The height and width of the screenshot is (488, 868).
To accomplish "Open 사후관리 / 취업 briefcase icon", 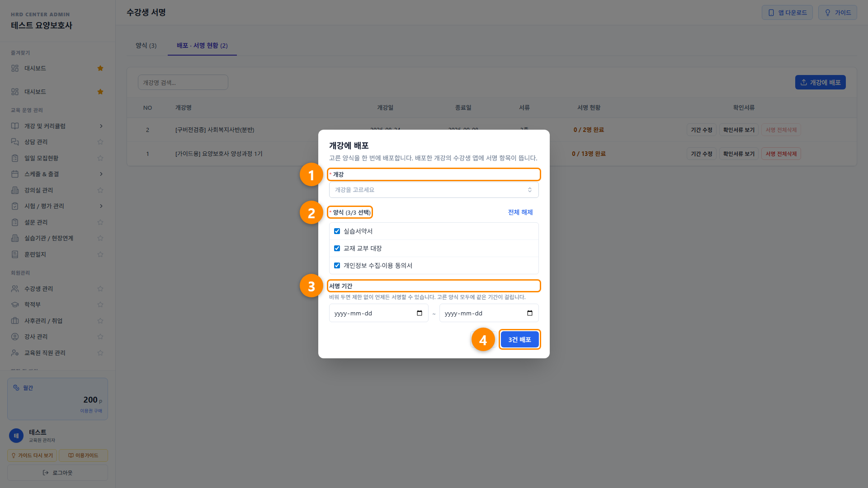I will coord(15,321).
